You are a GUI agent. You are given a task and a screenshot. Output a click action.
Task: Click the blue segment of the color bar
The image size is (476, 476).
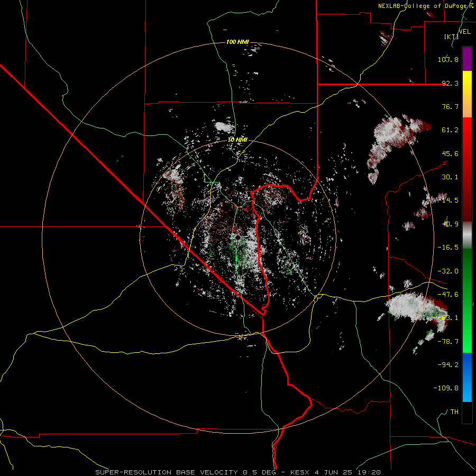tap(467, 377)
